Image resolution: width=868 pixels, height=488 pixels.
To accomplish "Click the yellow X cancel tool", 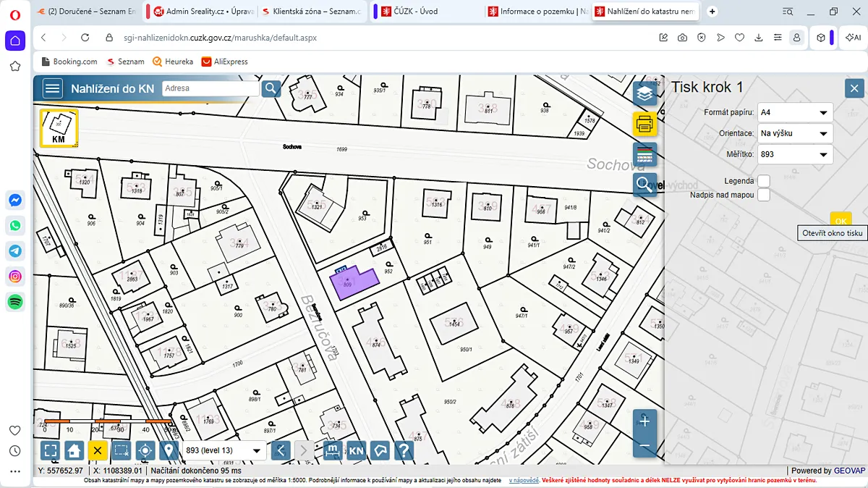I will 98,450.
